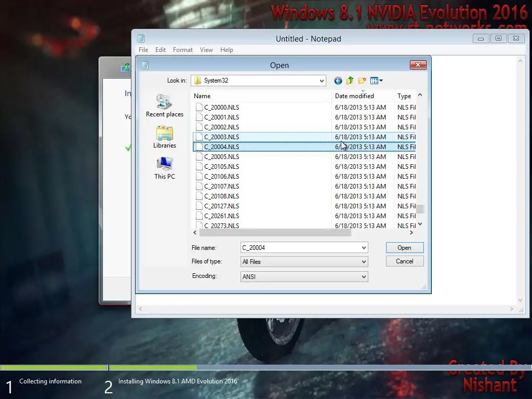Click the Notepad title bar icon
This screenshot has height=399, width=532.
[141, 38]
